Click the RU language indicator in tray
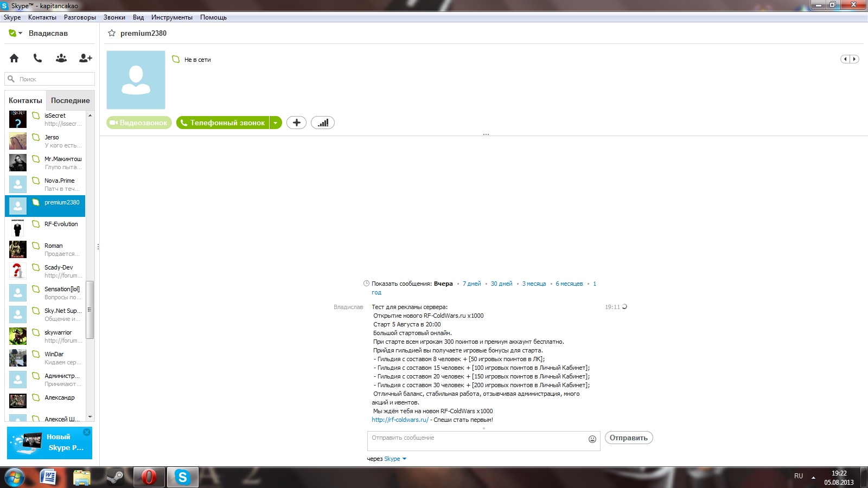Viewport: 868px width, 488px height. [799, 476]
